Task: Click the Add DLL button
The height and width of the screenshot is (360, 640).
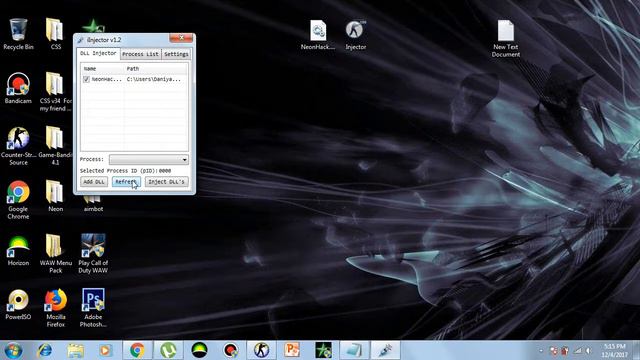Action: pyautogui.click(x=94, y=182)
